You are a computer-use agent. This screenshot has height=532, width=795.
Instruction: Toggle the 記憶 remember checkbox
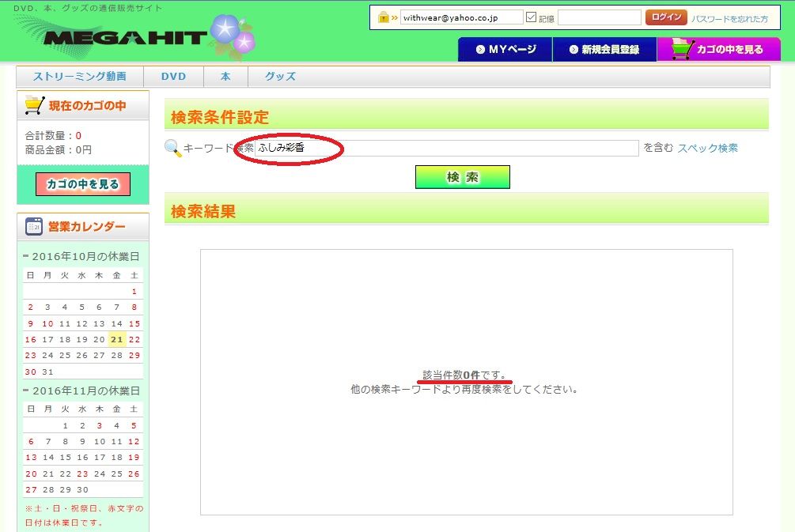click(x=531, y=17)
